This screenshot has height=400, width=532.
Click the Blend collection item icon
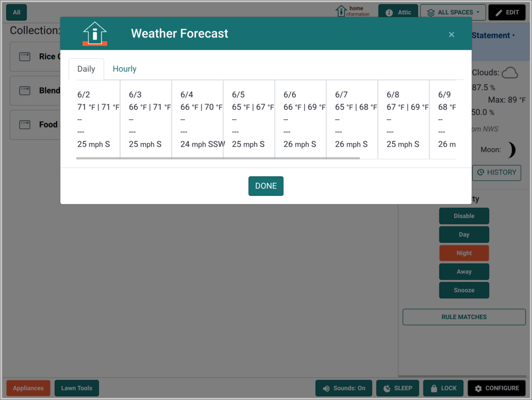25,91
